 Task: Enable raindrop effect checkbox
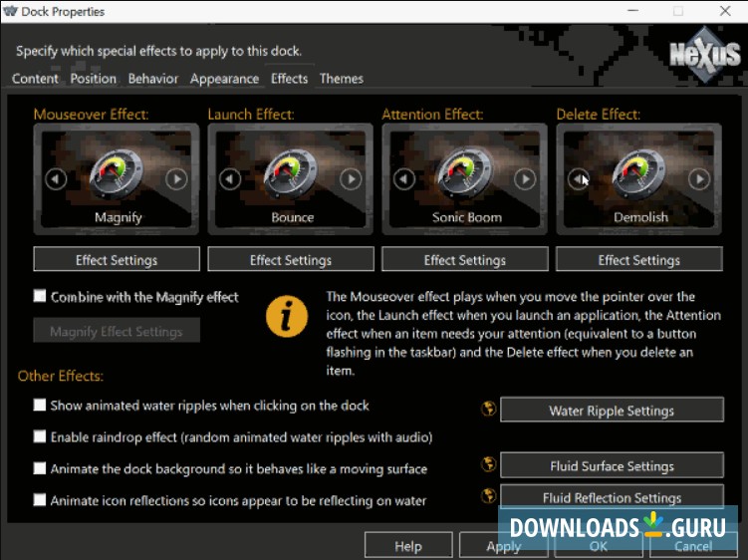coord(40,436)
